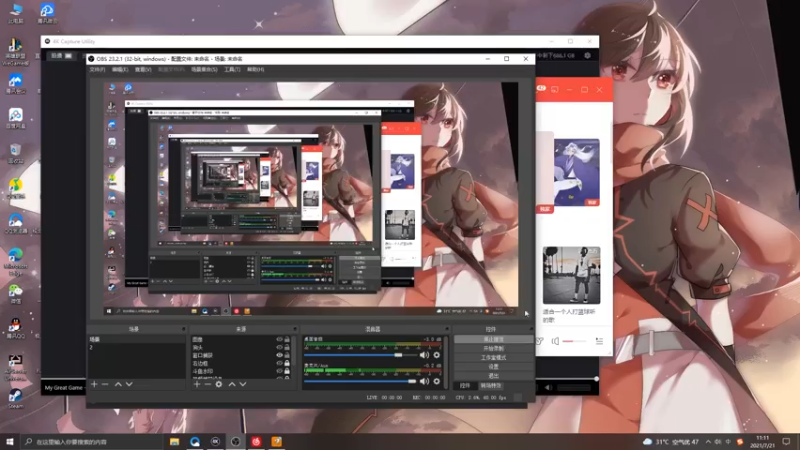This screenshot has width=800, height=450.
Task: Switch to the 控件 tab at the bottom
Action: click(465, 386)
